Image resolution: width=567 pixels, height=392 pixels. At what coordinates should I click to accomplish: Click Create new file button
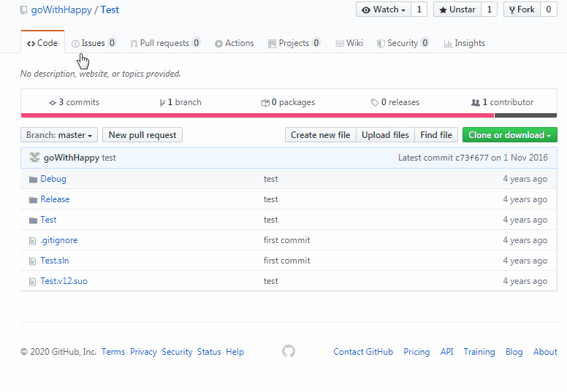click(320, 135)
